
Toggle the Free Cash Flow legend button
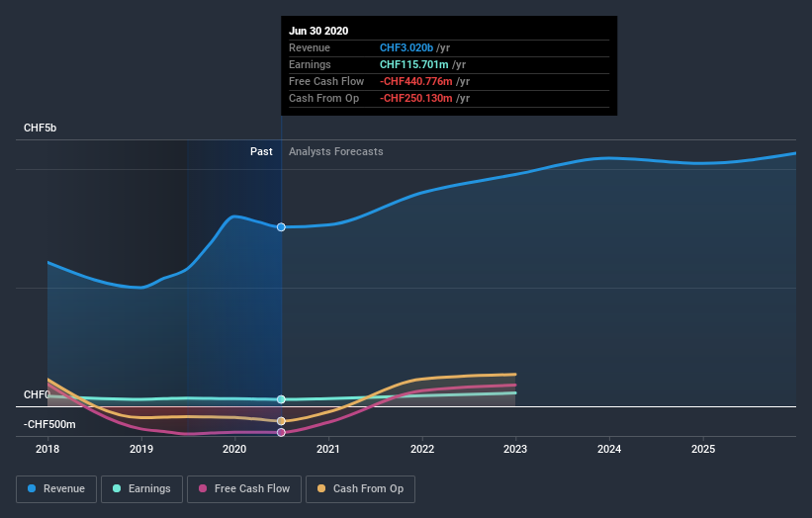tap(244, 489)
